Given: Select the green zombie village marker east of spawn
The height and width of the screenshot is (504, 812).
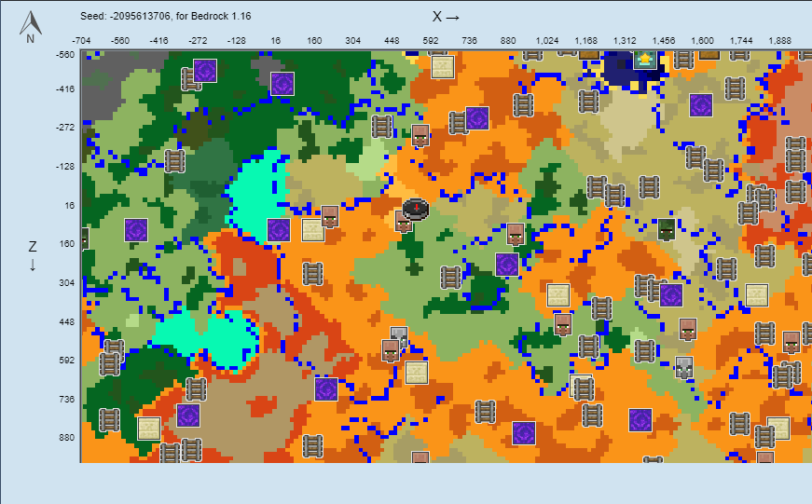Looking at the screenshot, I should pyautogui.click(x=667, y=229).
